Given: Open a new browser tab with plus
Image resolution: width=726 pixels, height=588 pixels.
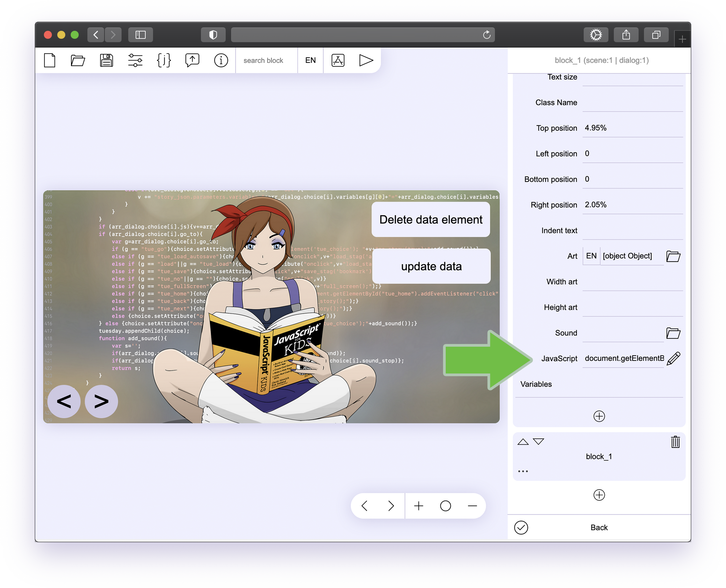Looking at the screenshot, I should [x=682, y=39].
